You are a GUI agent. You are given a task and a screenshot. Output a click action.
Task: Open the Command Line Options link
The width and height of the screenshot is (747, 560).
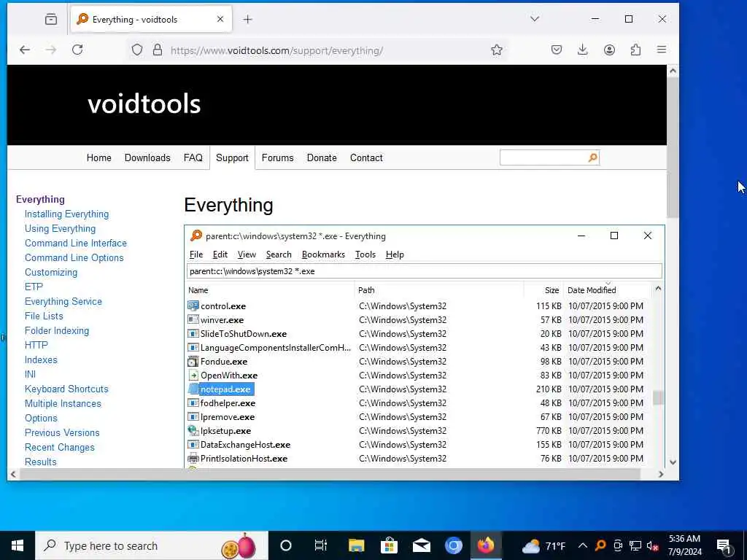[x=74, y=257]
